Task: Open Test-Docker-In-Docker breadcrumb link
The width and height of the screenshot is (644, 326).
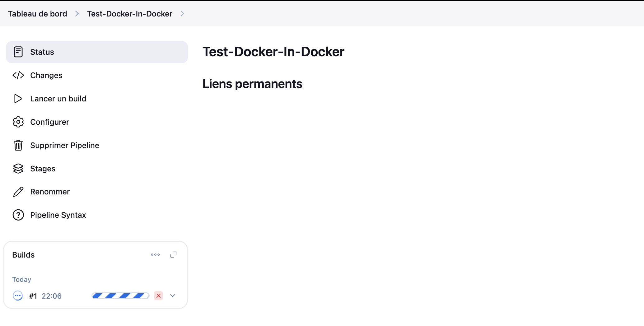Action: pyautogui.click(x=129, y=14)
